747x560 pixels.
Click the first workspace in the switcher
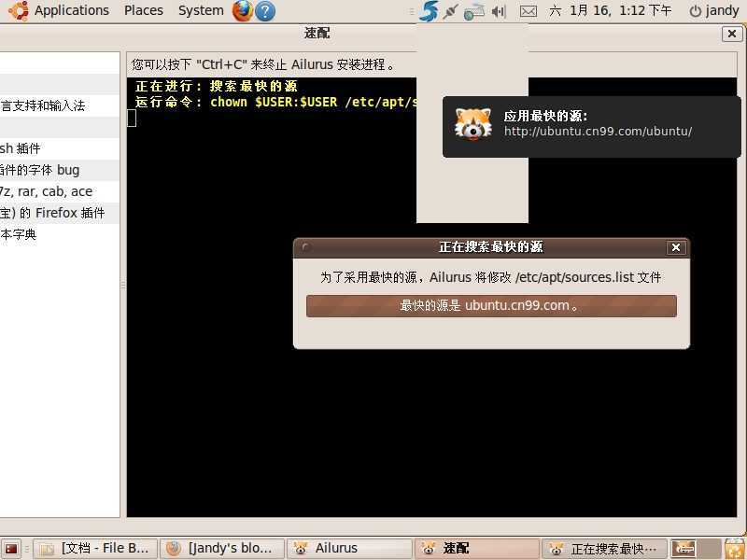[x=684, y=549]
